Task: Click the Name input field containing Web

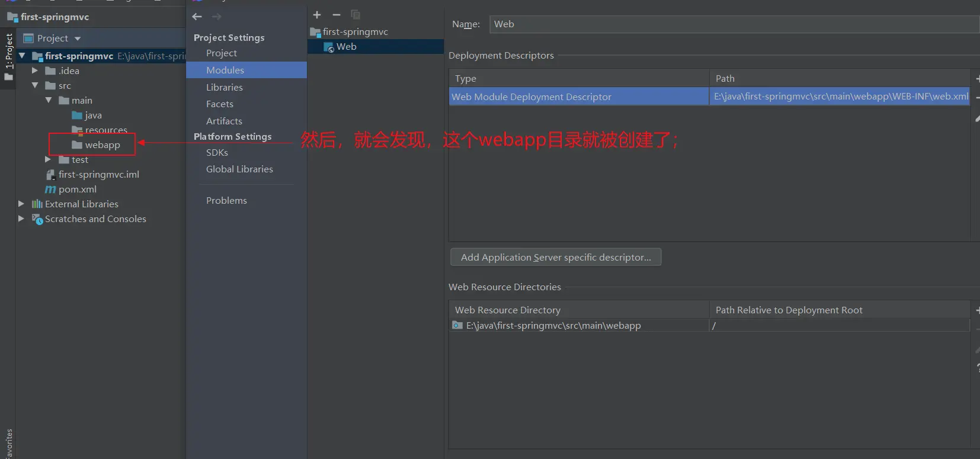Action: (734, 24)
